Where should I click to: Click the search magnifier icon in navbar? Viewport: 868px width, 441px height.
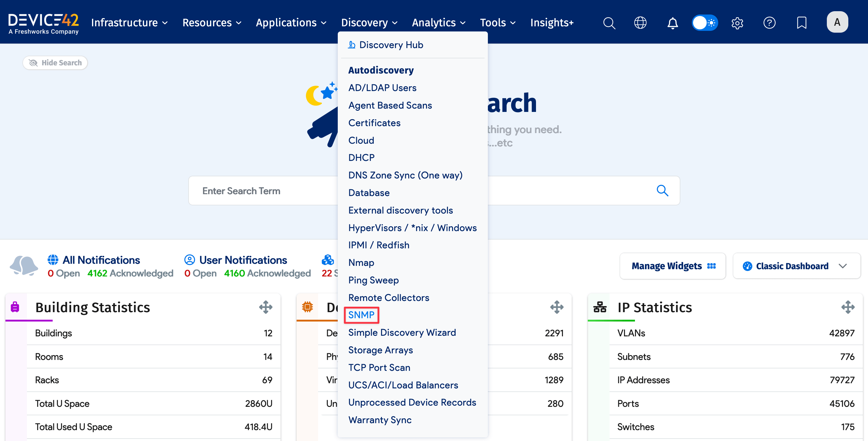pos(609,23)
